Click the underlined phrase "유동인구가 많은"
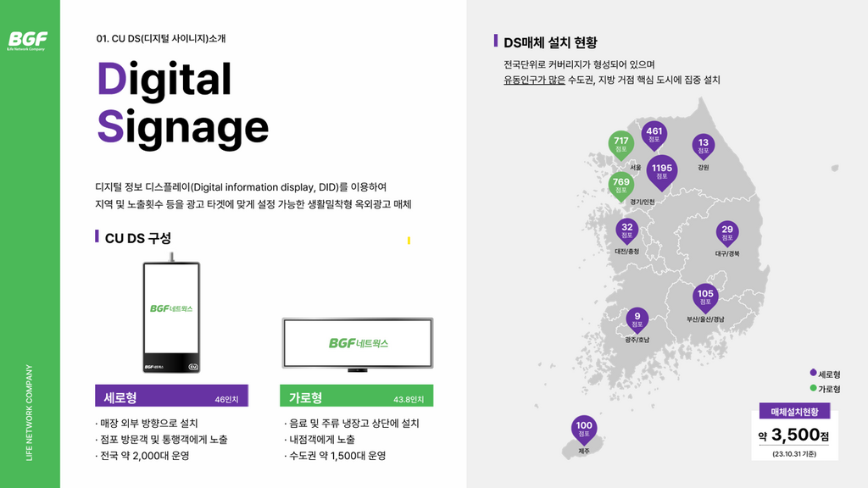Image resolution: width=868 pixels, height=488 pixels. (534, 80)
